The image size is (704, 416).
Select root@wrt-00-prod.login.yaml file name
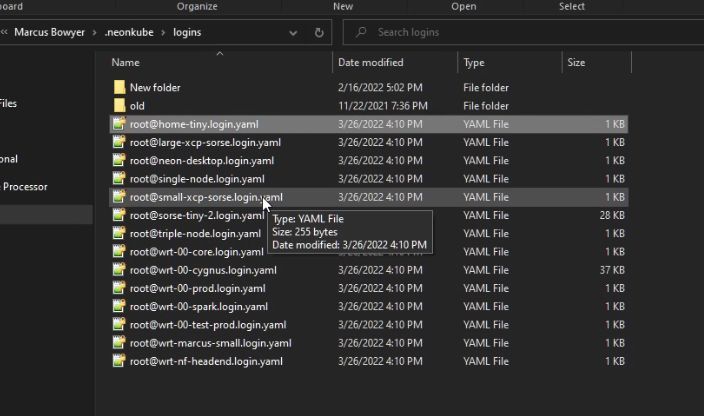pyautogui.click(x=198, y=289)
